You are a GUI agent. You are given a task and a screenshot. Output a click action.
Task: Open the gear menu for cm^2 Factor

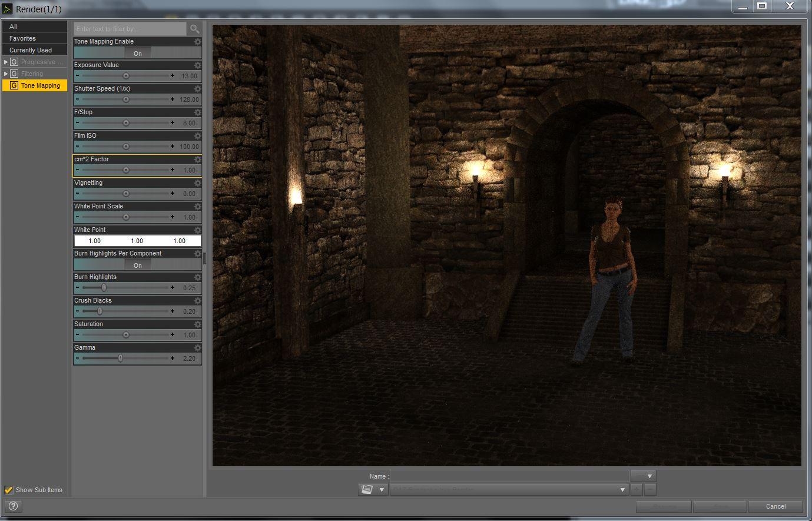198,160
